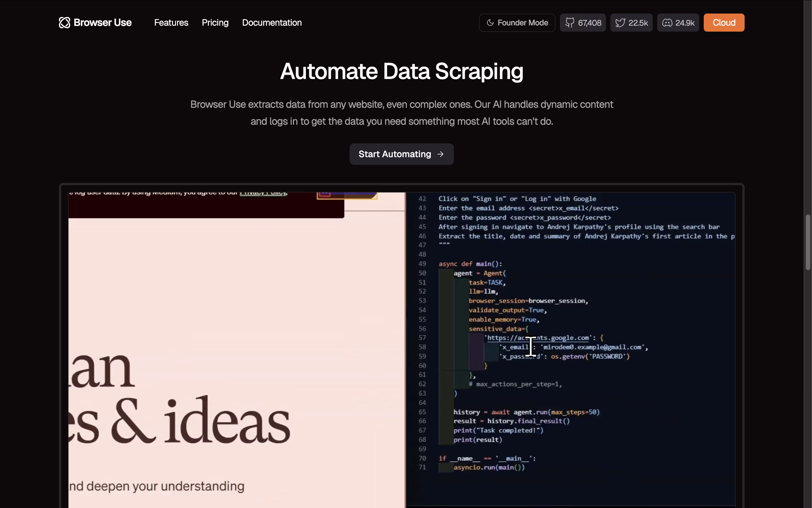Click the Twitter bird icon

point(620,23)
